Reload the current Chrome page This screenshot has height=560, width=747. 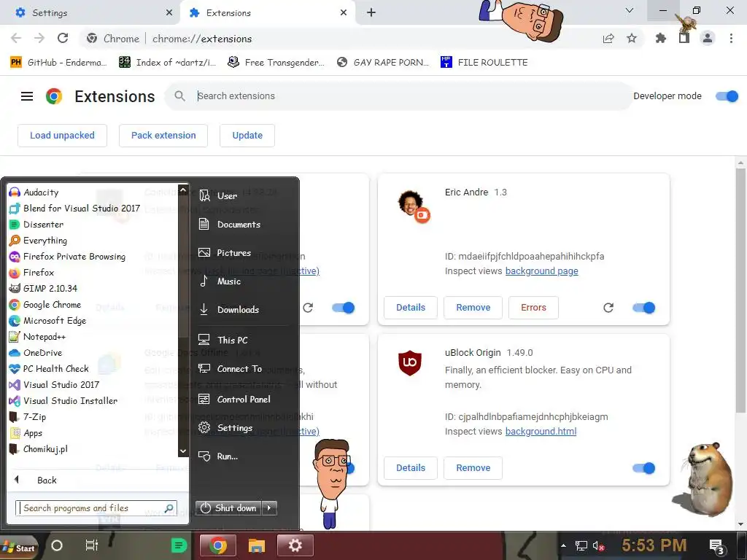63,38
